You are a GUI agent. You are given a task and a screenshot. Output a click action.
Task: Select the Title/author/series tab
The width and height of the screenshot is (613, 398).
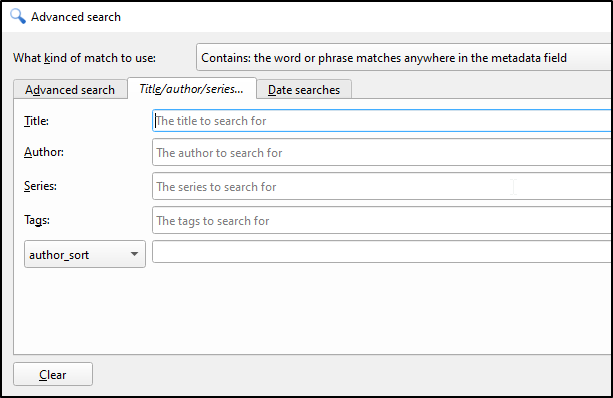(192, 89)
